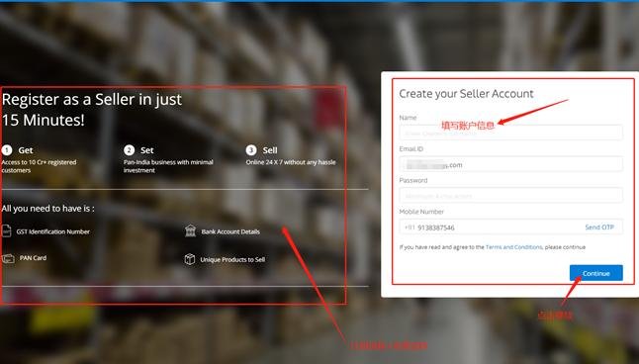Click the +91 country code prefix
This screenshot has height=364, width=639.
(x=410, y=227)
